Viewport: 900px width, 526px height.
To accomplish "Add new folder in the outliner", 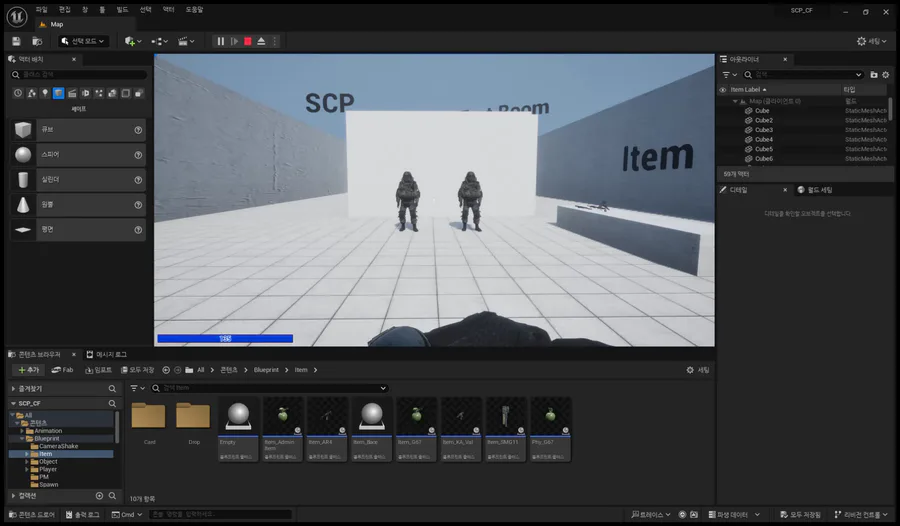I will [x=874, y=75].
